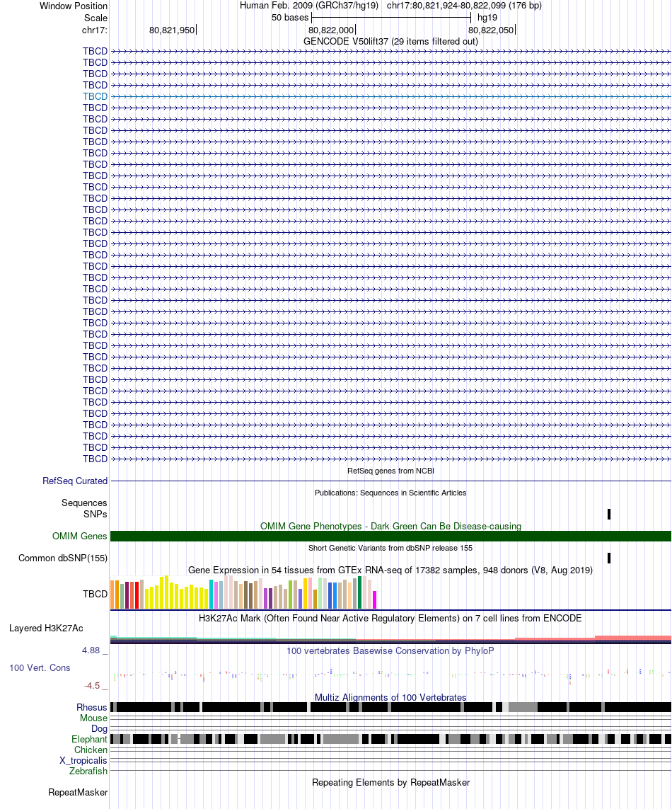
Task: Click the Sequences label of Publications track
Action: [84, 503]
